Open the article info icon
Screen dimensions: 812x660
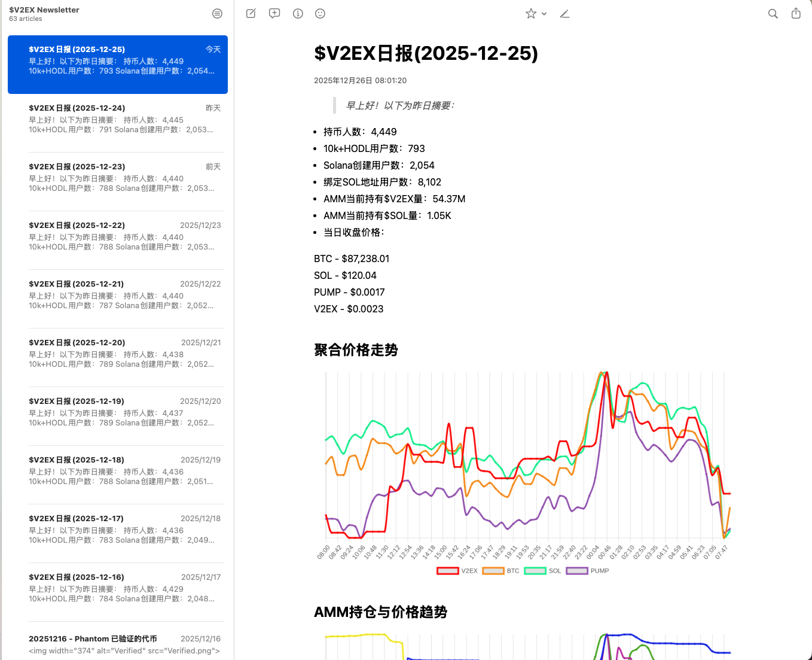[298, 13]
